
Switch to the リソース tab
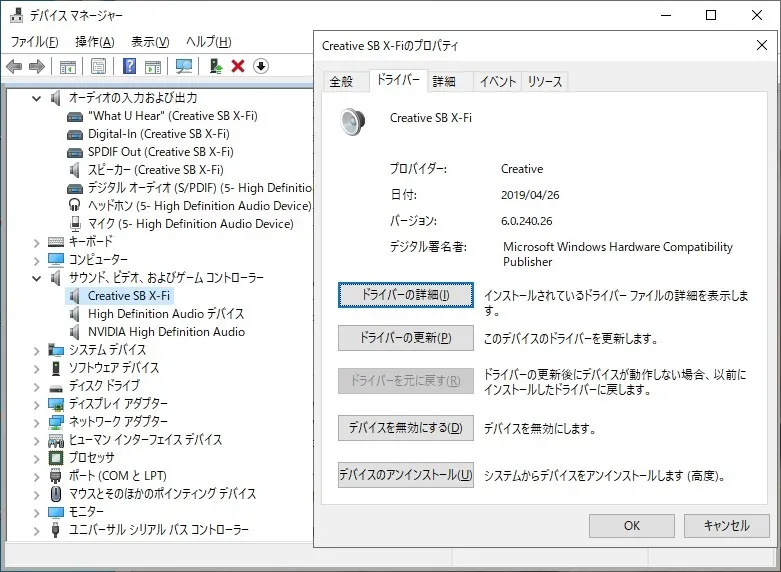tap(544, 81)
